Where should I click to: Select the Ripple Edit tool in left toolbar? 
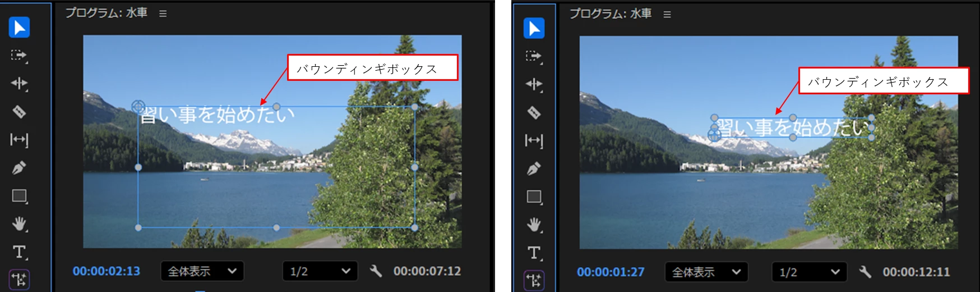19,84
